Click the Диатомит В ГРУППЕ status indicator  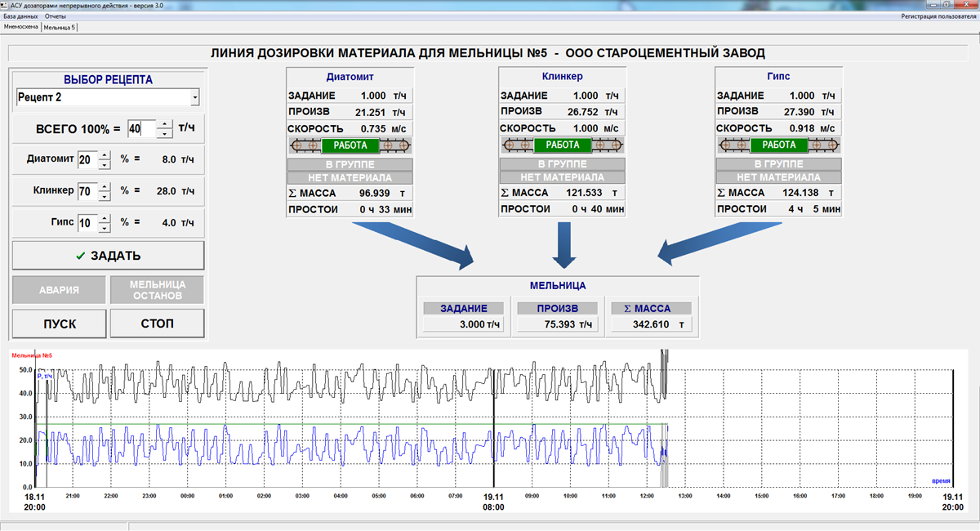pyautogui.click(x=350, y=164)
